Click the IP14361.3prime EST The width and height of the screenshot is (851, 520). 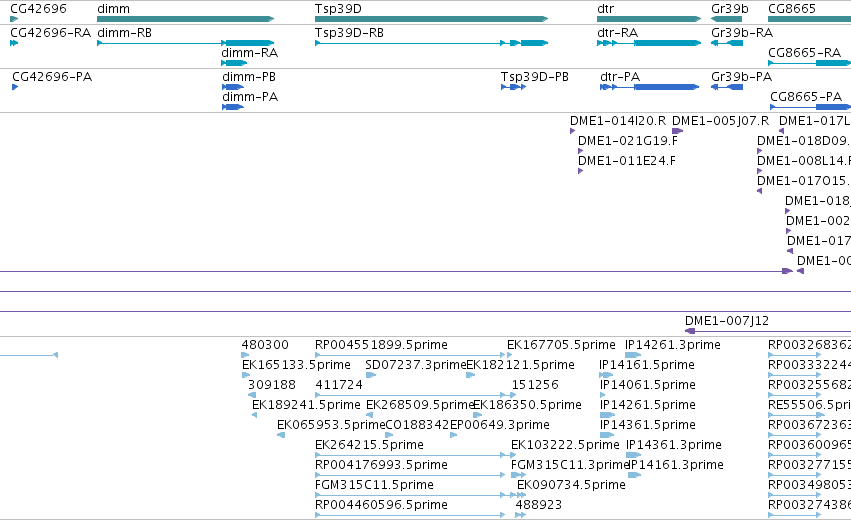click(x=633, y=455)
